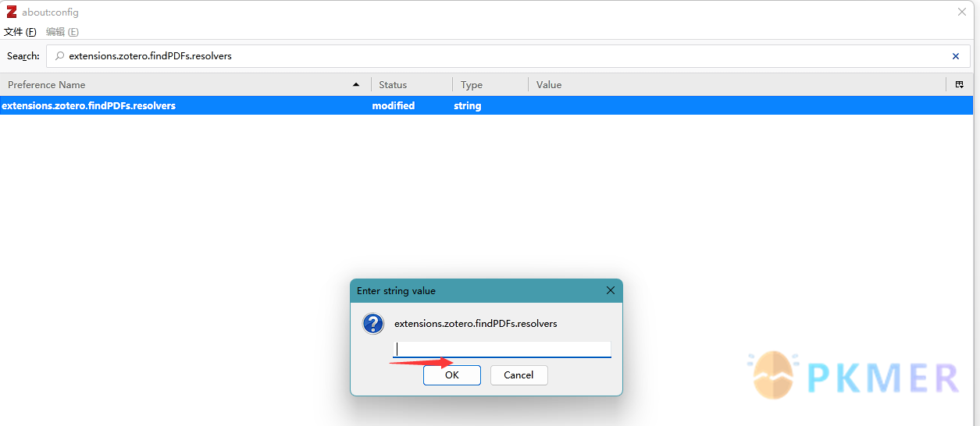Sort by Preference Name column header
The height and width of the screenshot is (426, 980).
tap(185, 84)
